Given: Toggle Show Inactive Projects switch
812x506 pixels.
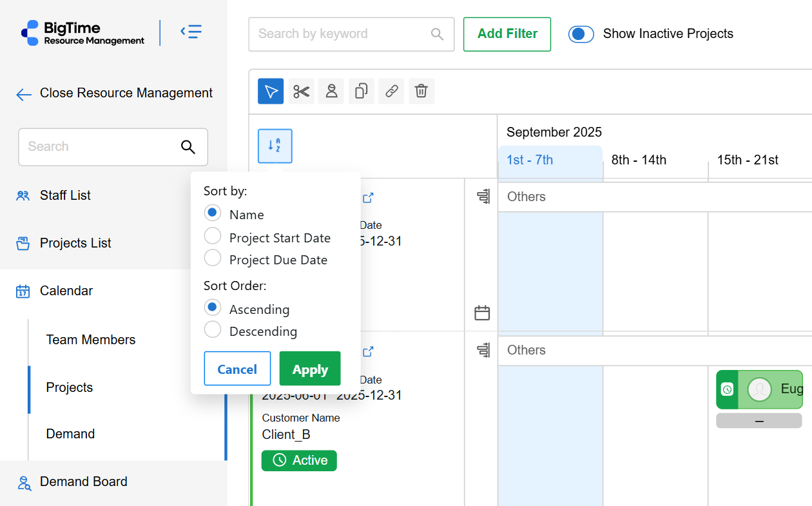Looking at the screenshot, I should [x=581, y=34].
